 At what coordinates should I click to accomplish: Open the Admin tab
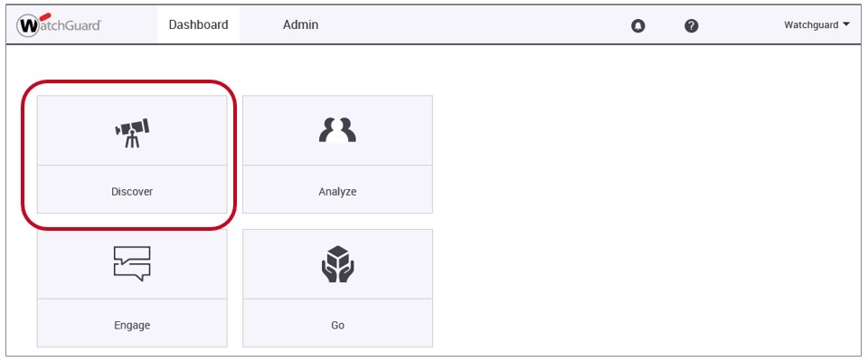(300, 24)
